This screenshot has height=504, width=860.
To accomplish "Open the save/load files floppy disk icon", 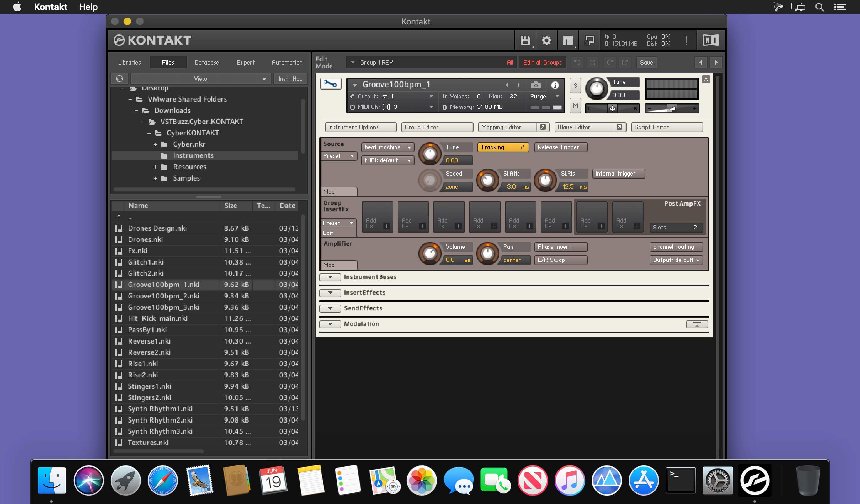I will pyautogui.click(x=525, y=40).
